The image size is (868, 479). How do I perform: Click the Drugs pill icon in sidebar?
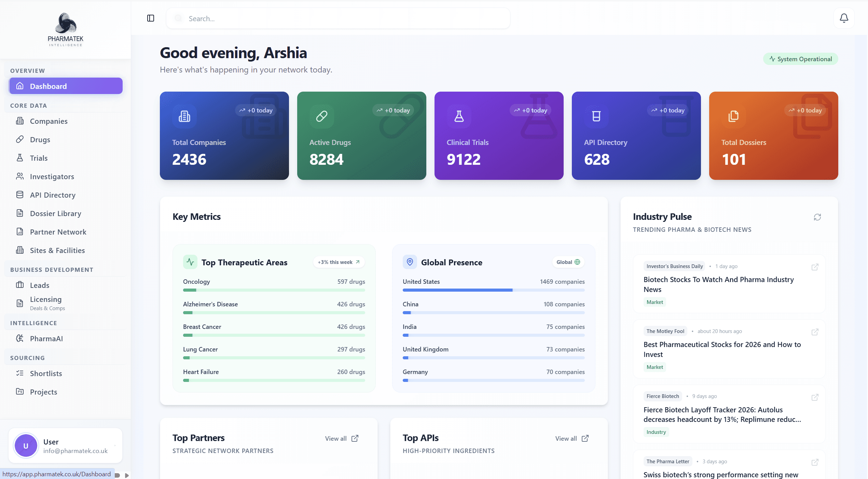[x=20, y=139]
